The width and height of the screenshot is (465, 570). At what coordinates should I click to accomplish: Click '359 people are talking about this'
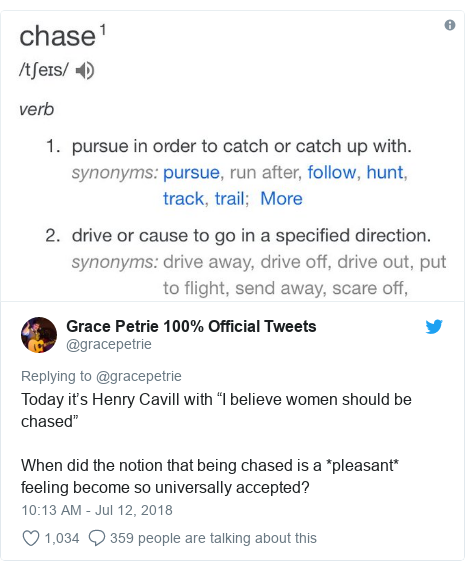[213, 538]
